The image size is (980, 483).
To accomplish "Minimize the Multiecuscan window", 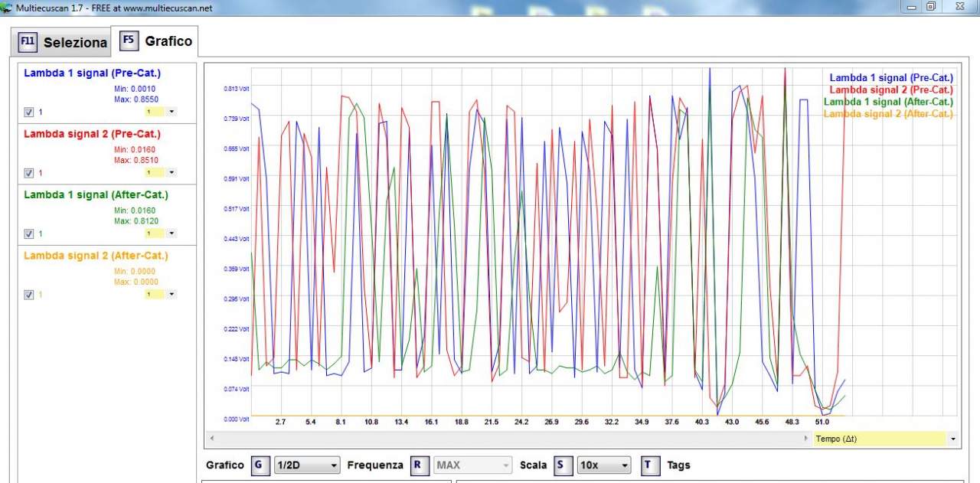I will click(911, 6).
